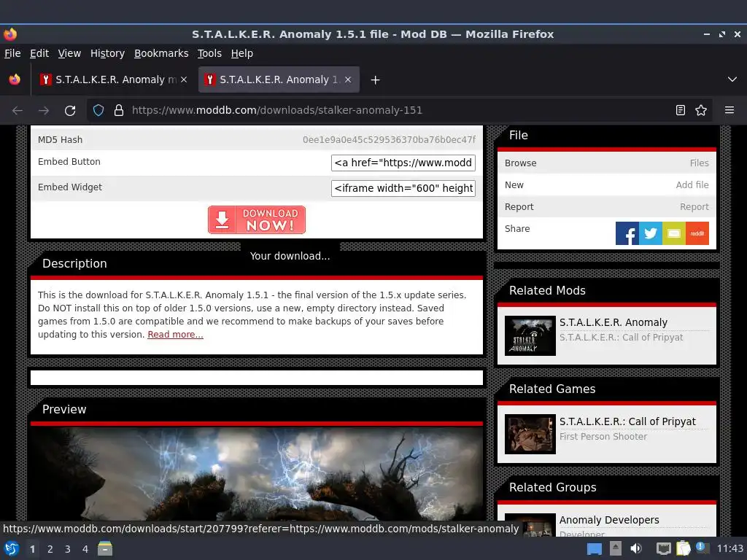Click the red Download Now button
The image size is (747, 560).
tap(257, 219)
